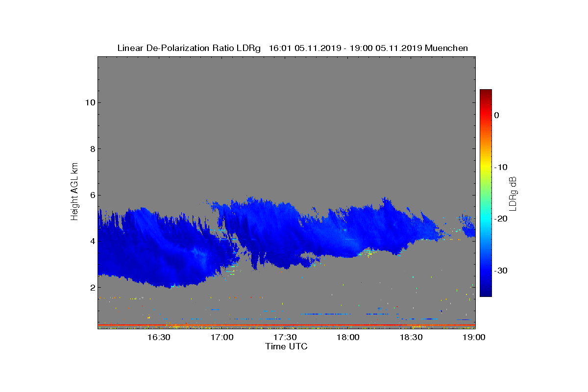Click the '16:30' time tick label
This screenshot has width=588, height=392.
click(x=159, y=338)
